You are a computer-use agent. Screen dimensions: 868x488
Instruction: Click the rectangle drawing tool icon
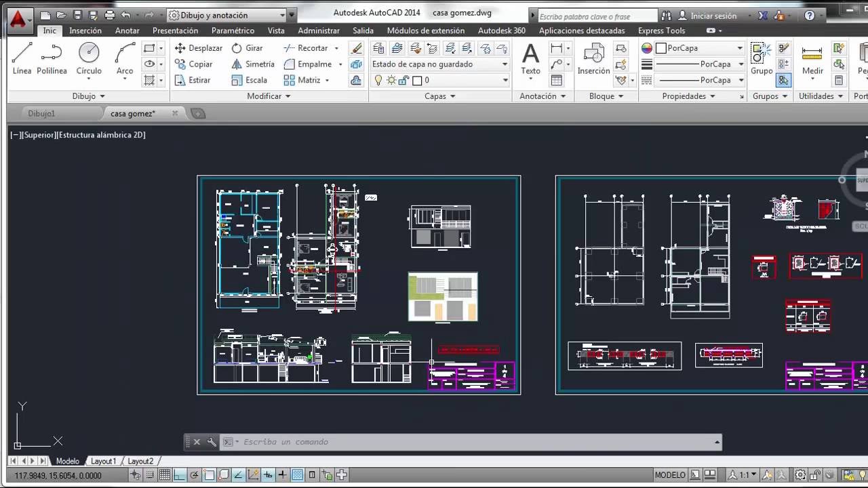coord(149,48)
